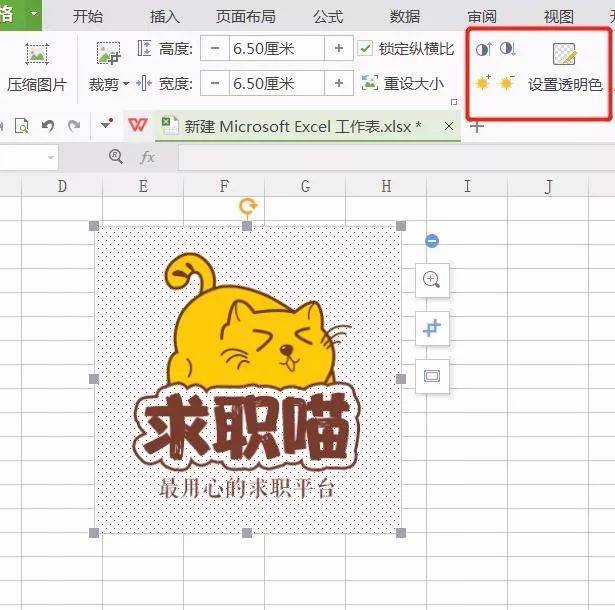
Task: Click the bottom-right image resize handle
Action: [401, 533]
